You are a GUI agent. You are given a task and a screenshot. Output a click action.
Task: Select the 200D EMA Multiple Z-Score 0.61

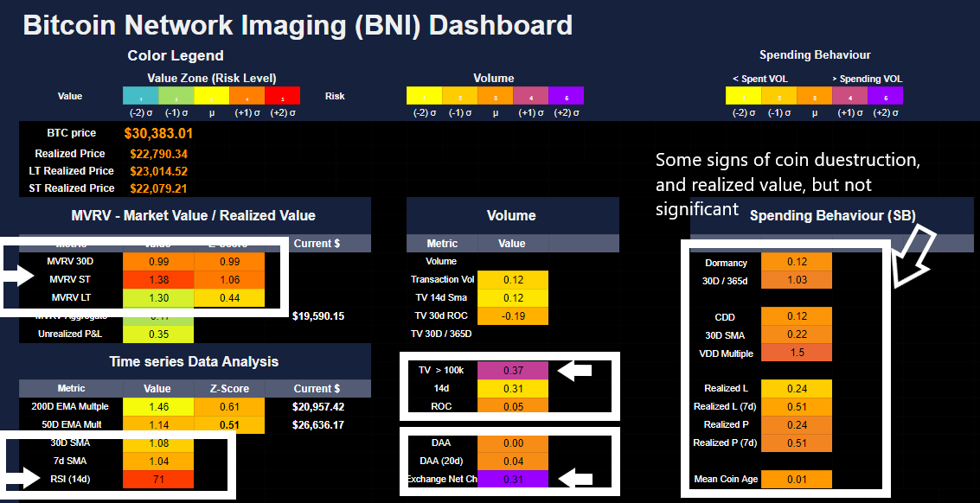tap(229, 407)
